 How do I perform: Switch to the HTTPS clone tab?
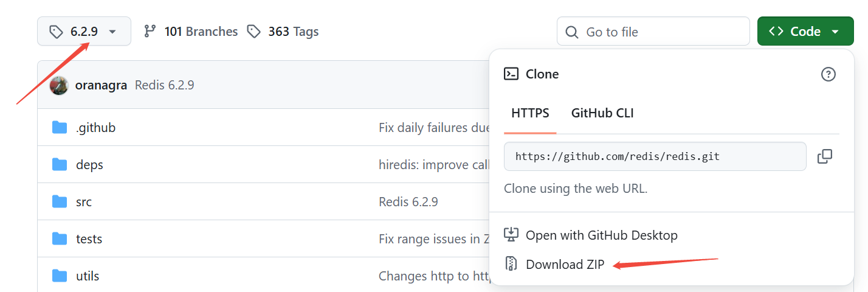[x=530, y=113]
